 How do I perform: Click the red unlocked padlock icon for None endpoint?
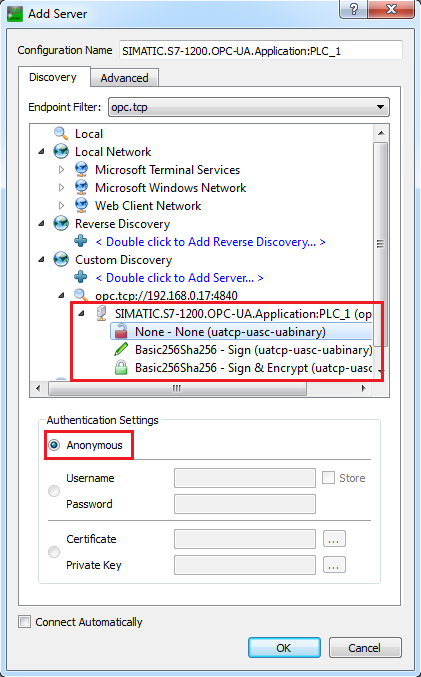tap(120, 332)
